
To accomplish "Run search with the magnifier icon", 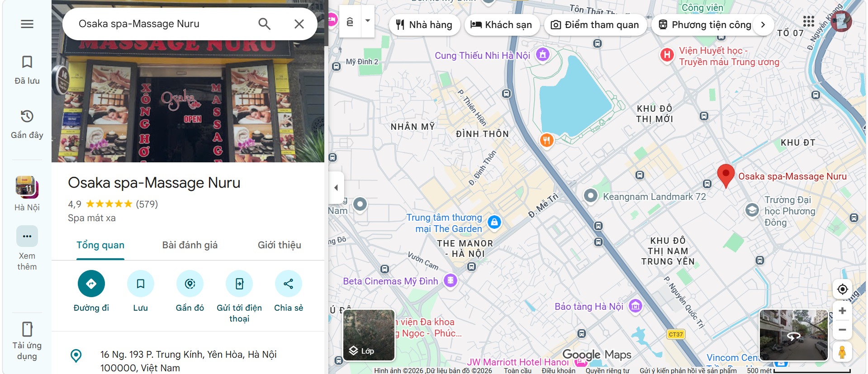I will point(265,24).
